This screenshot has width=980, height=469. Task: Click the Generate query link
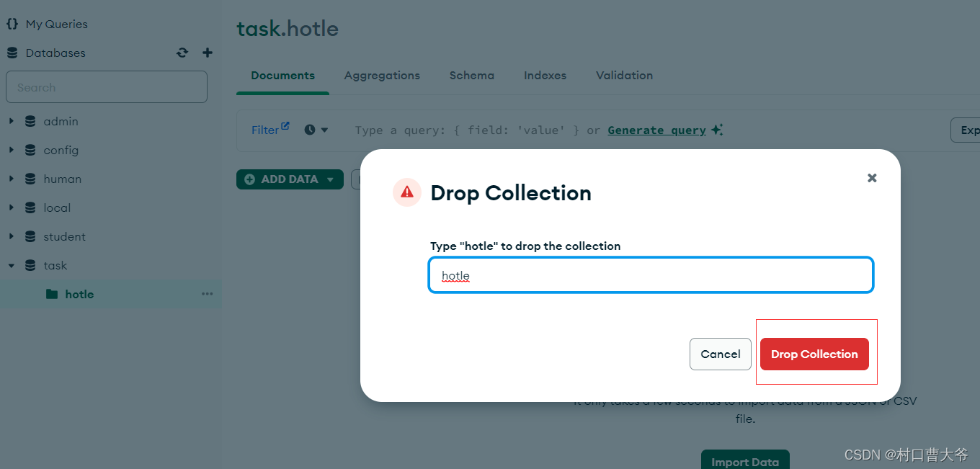[656, 130]
